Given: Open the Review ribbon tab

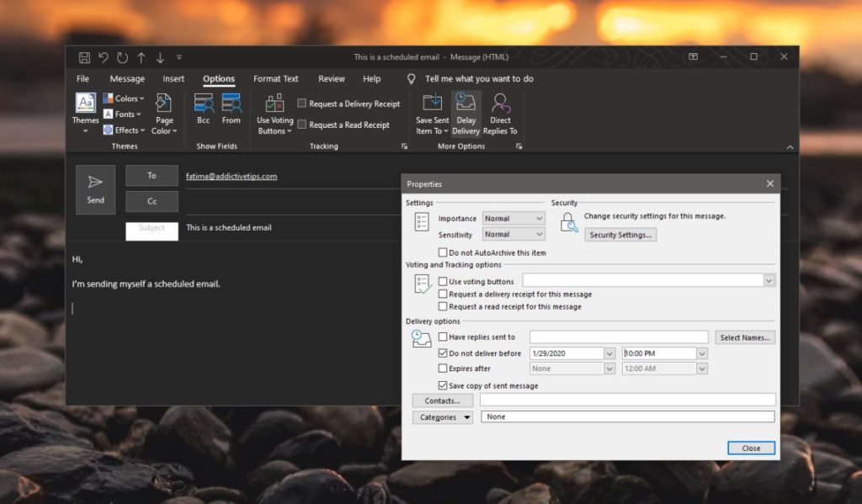Looking at the screenshot, I should tap(331, 78).
